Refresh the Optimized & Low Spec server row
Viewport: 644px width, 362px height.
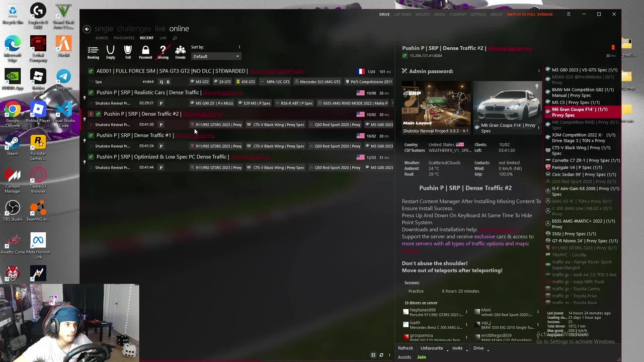91,157
